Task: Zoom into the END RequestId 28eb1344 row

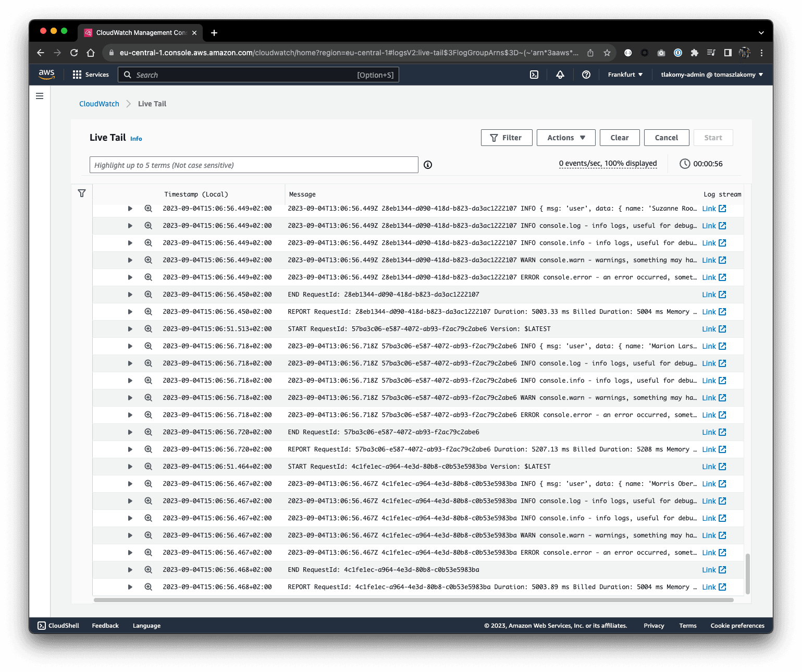Action: coord(149,295)
